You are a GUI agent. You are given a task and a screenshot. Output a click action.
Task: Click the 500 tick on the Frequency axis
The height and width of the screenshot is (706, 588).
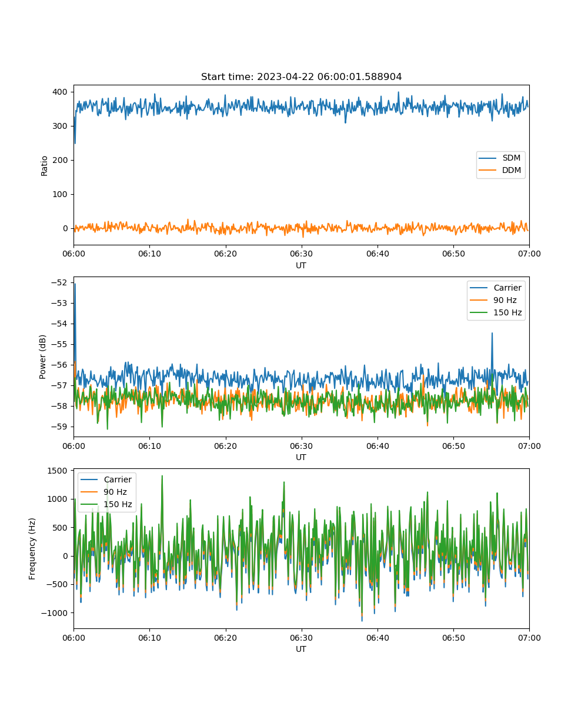pos(61,528)
